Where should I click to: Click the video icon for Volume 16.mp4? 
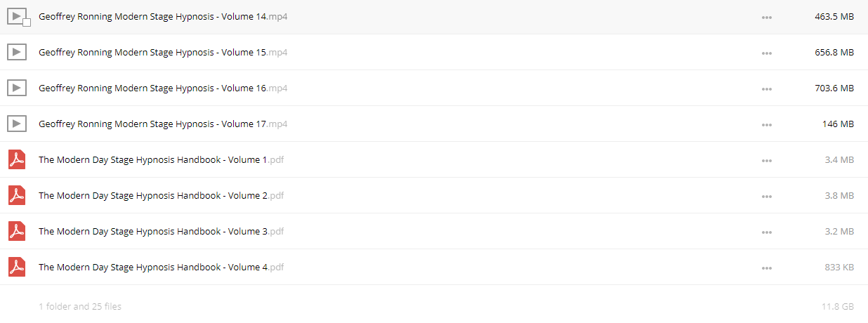(17, 88)
